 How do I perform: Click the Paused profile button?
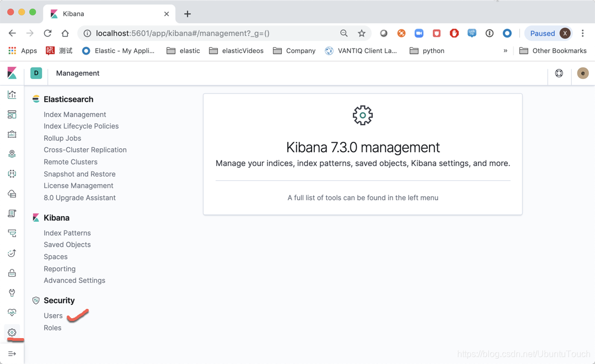(x=549, y=33)
